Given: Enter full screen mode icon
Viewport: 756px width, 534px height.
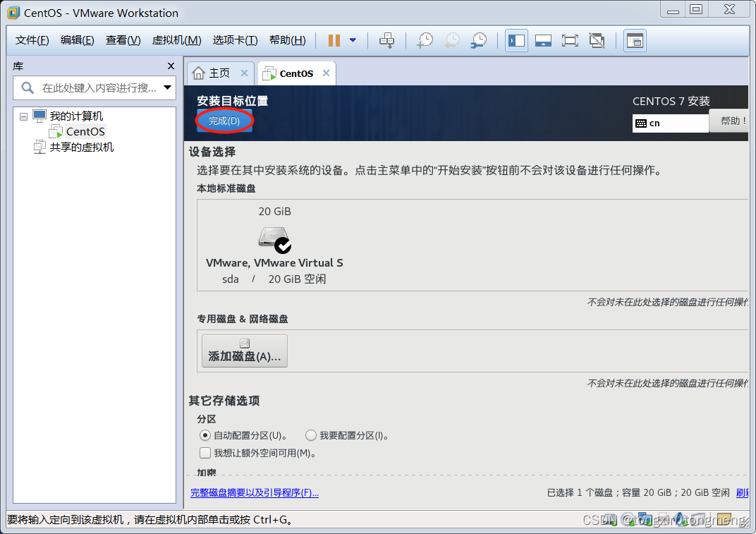Looking at the screenshot, I should (x=570, y=40).
